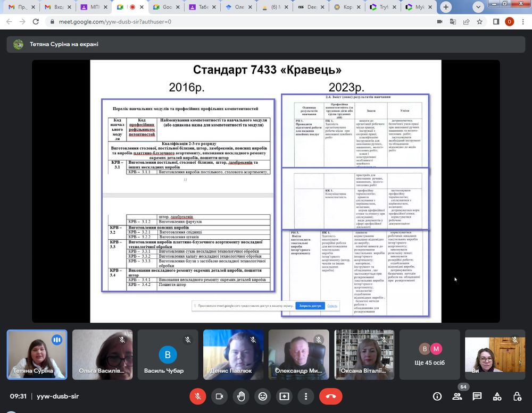
Task: Show the participants list
Action: [457, 397]
